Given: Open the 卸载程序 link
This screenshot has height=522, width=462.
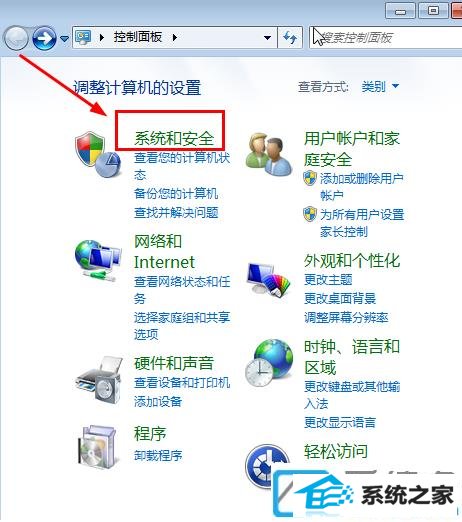Looking at the screenshot, I should 158,455.
